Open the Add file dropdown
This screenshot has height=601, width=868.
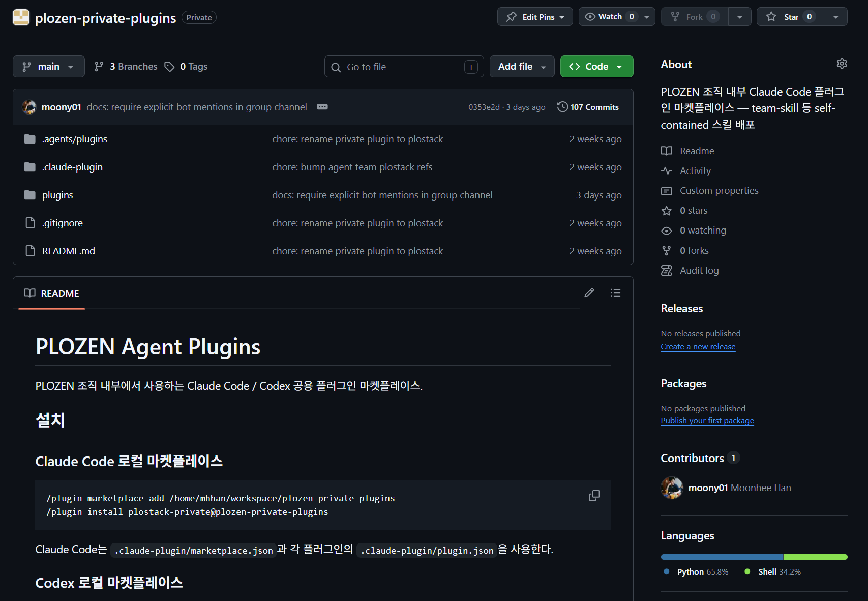click(x=522, y=67)
